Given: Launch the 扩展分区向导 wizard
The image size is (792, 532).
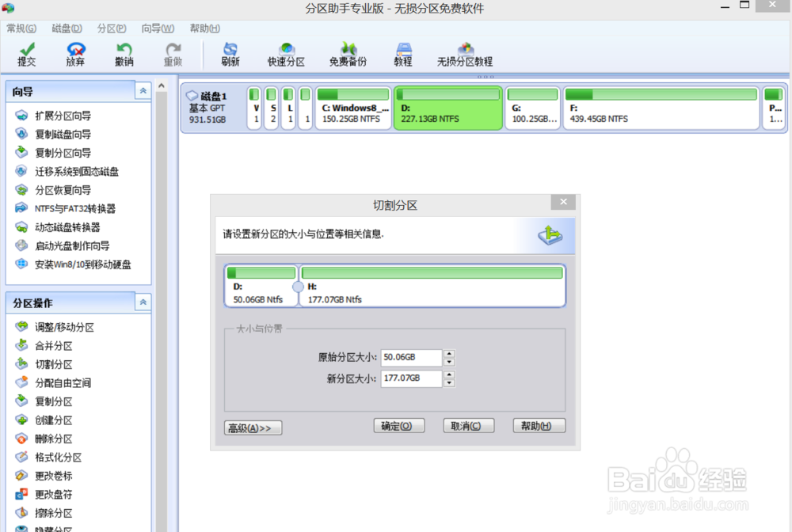Looking at the screenshot, I should coord(54,116).
